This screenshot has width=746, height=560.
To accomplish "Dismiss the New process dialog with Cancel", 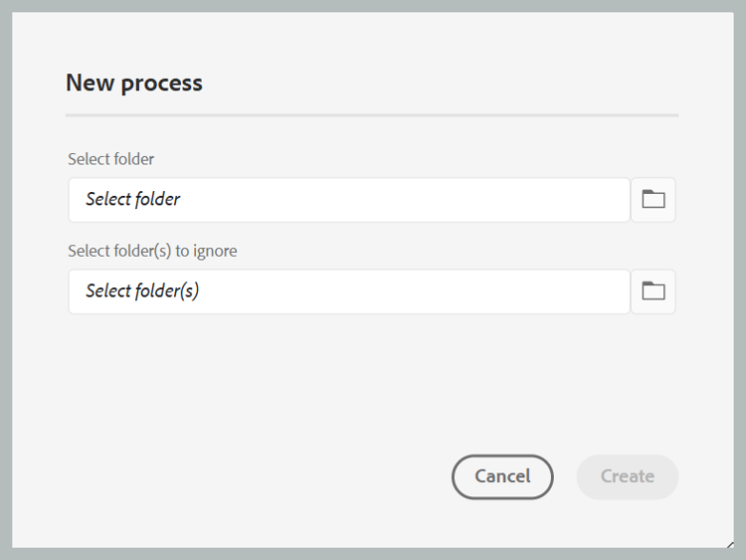I will (x=502, y=476).
